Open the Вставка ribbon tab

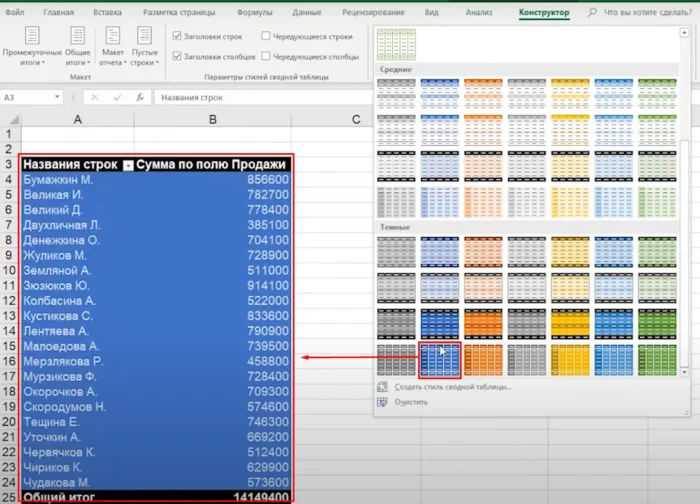coord(107,13)
